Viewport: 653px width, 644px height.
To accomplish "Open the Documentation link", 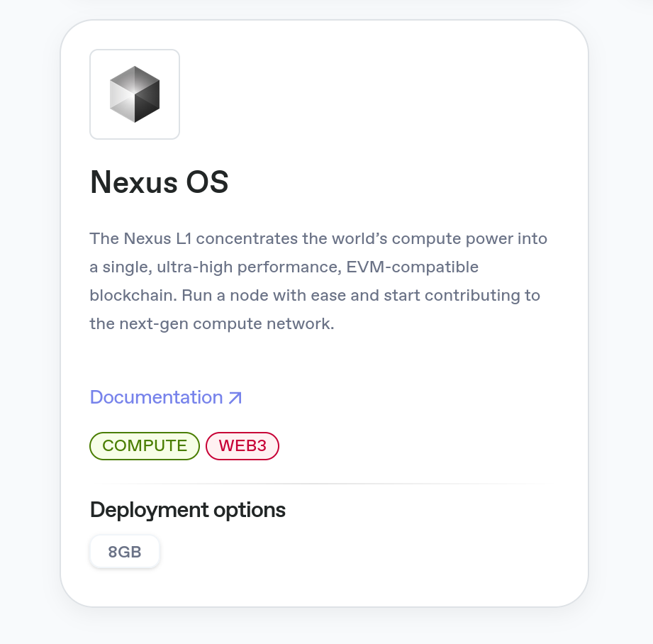I will 156,397.
